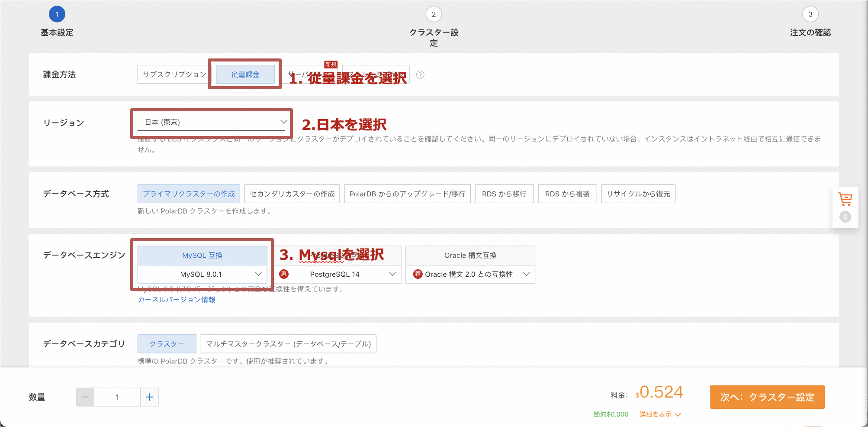Viewport: 868px width, 427px height.
Task: Select 従量課金 billing method
Action: click(x=244, y=74)
